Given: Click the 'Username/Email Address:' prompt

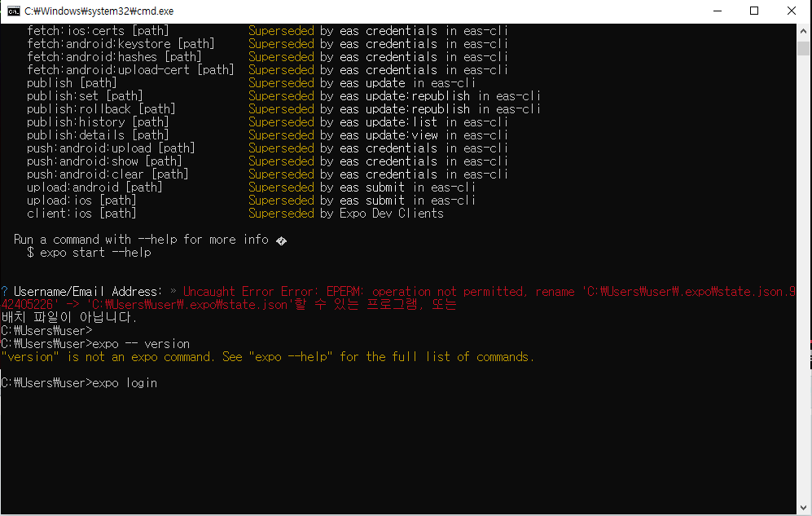Looking at the screenshot, I should click(88, 292).
